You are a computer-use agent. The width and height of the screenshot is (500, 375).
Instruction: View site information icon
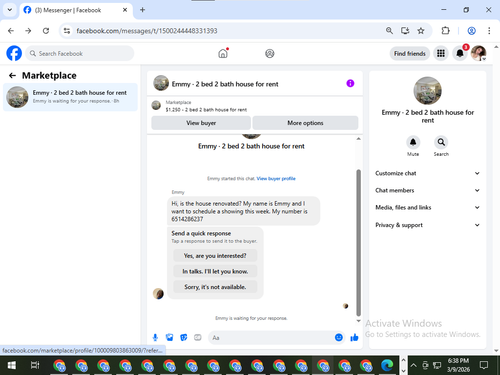click(67, 31)
